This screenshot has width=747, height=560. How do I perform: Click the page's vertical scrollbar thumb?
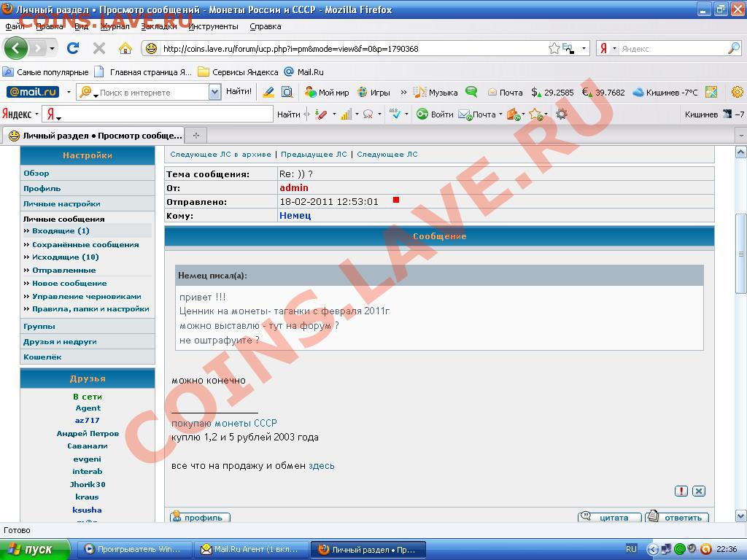(x=741, y=253)
